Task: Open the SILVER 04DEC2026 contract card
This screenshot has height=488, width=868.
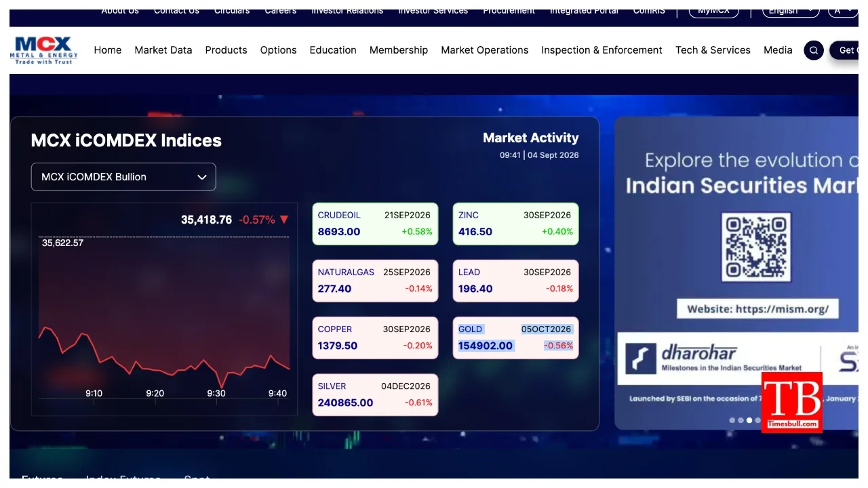Action: [x=375, y=394]
